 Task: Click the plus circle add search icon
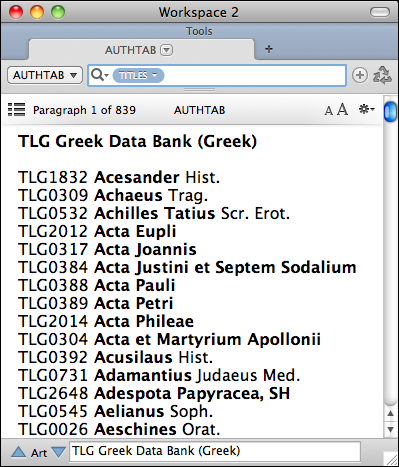360,75
